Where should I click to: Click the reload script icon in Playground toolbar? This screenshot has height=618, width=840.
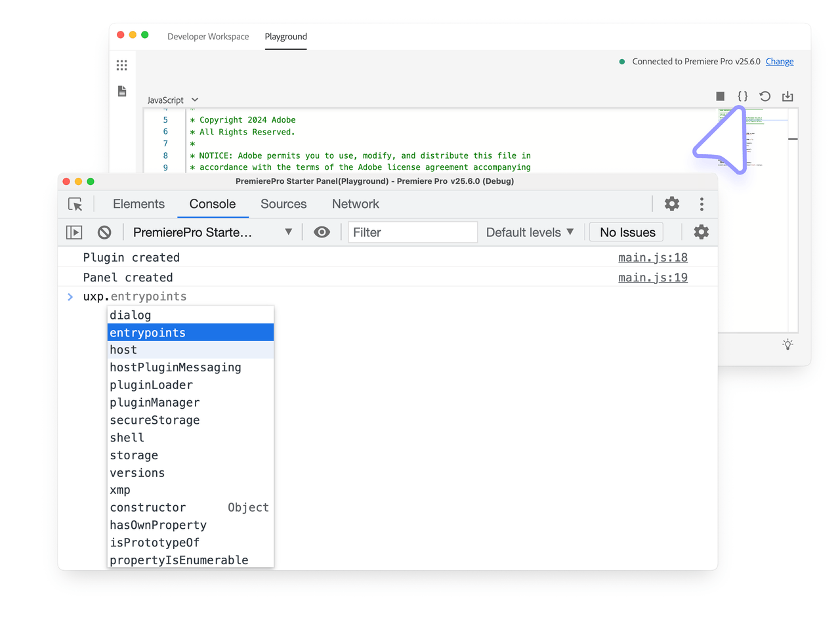765,96
